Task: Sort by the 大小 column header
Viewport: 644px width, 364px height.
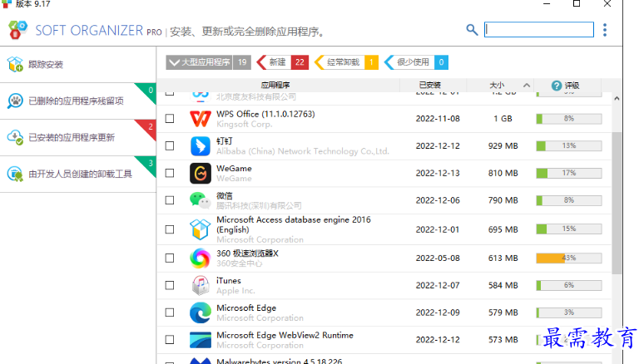Action: pyautogui.click(x=500, y=86)
